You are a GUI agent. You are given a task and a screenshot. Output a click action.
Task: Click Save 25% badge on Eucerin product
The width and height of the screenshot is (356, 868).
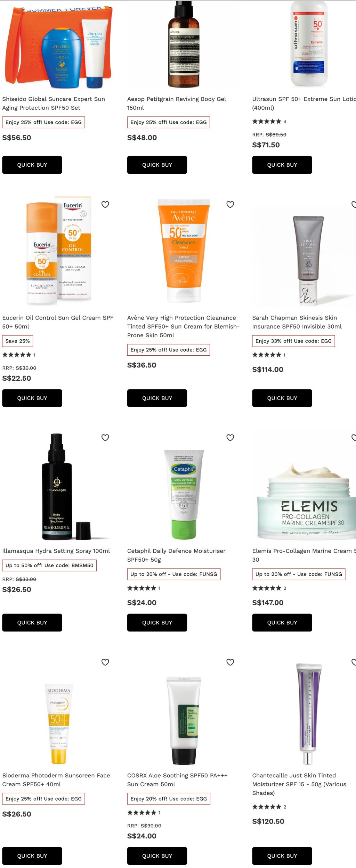[17, 341]
